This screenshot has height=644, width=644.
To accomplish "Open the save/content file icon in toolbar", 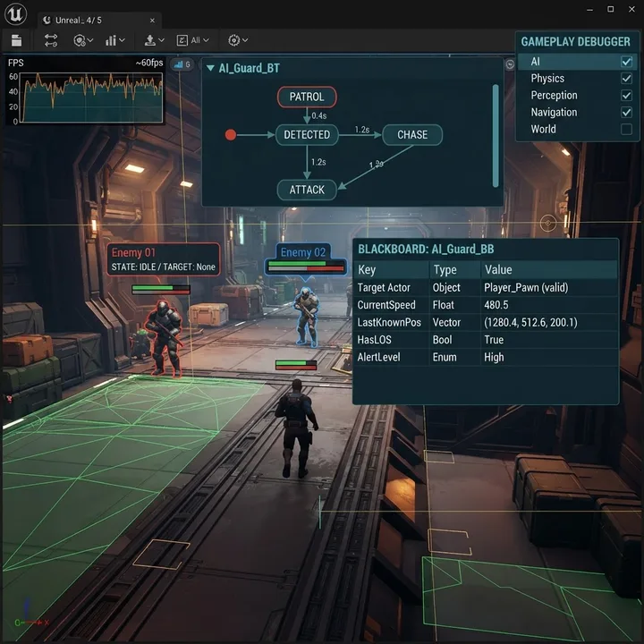I will point(16,40).
